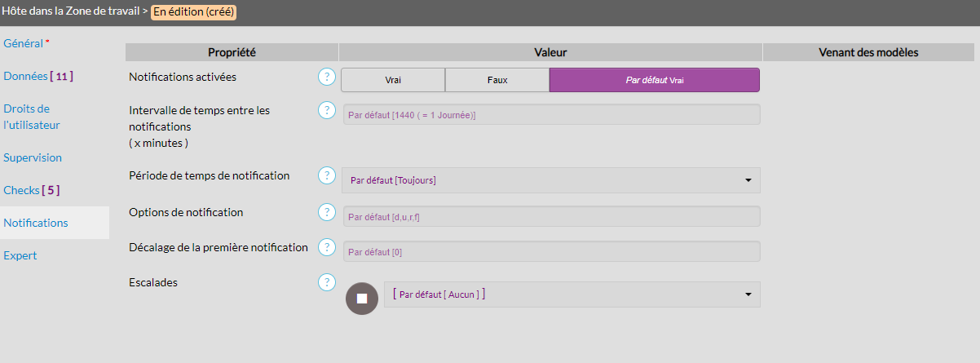Show help tooltip for Escalades
The height and width of the screenshot is (363, 980).
327,282
